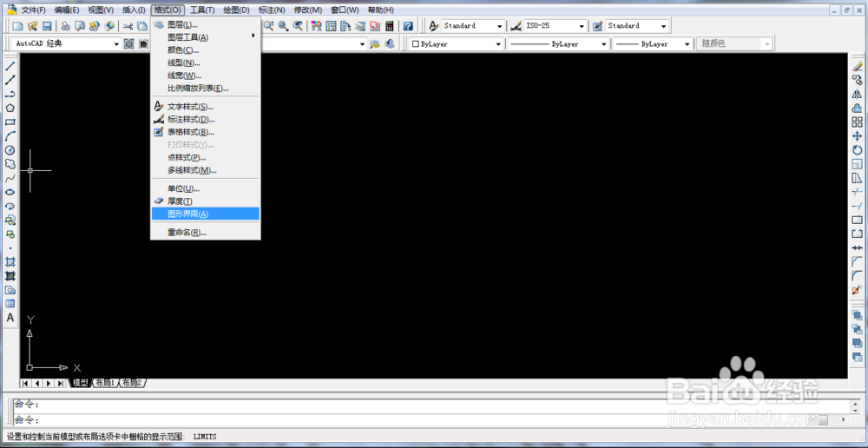868x448 pixels.
Task: Choose 点样式(P)... menu item
Action: tap(206, 157)
